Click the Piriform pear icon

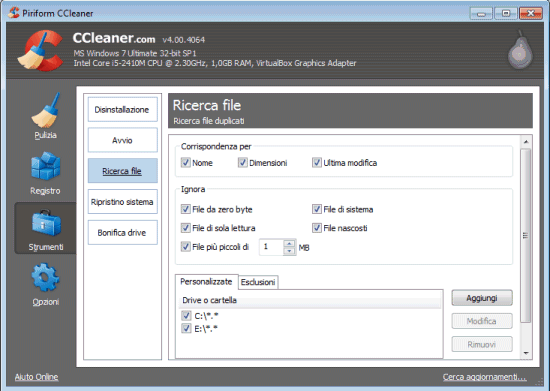pyautogui.click(x=520, y=50)
